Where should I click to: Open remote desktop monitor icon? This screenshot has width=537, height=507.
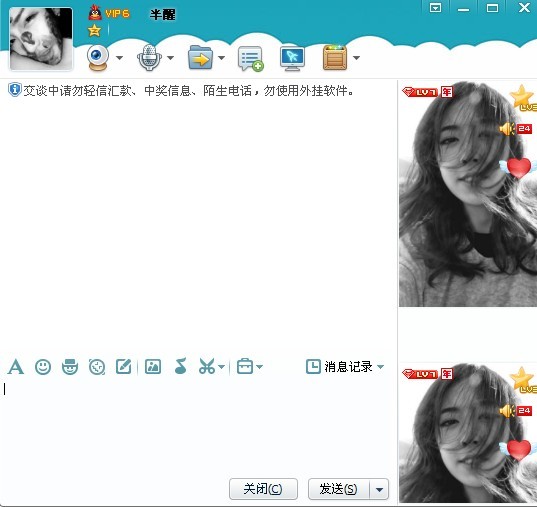coord(292,58)
